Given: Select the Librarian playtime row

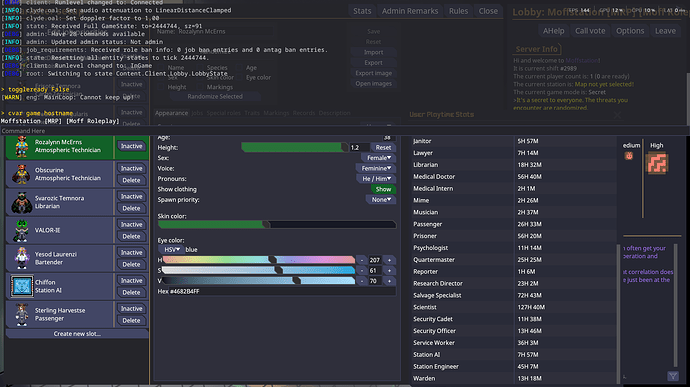Looking at the screenshot, I should (514, 165).
